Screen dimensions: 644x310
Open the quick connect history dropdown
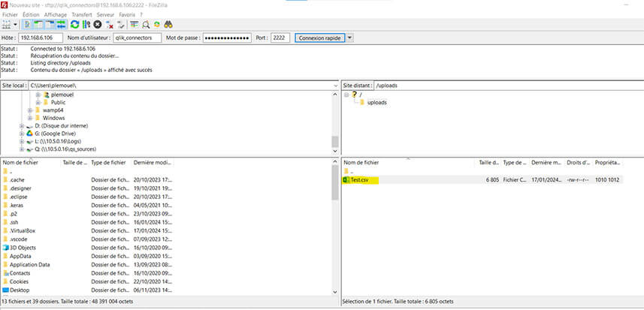point(349,38)
